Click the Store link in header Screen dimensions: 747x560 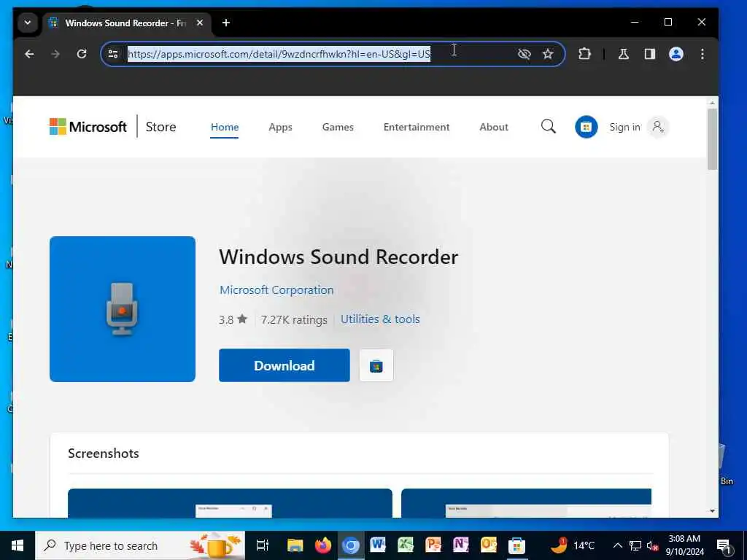point(160,127)
